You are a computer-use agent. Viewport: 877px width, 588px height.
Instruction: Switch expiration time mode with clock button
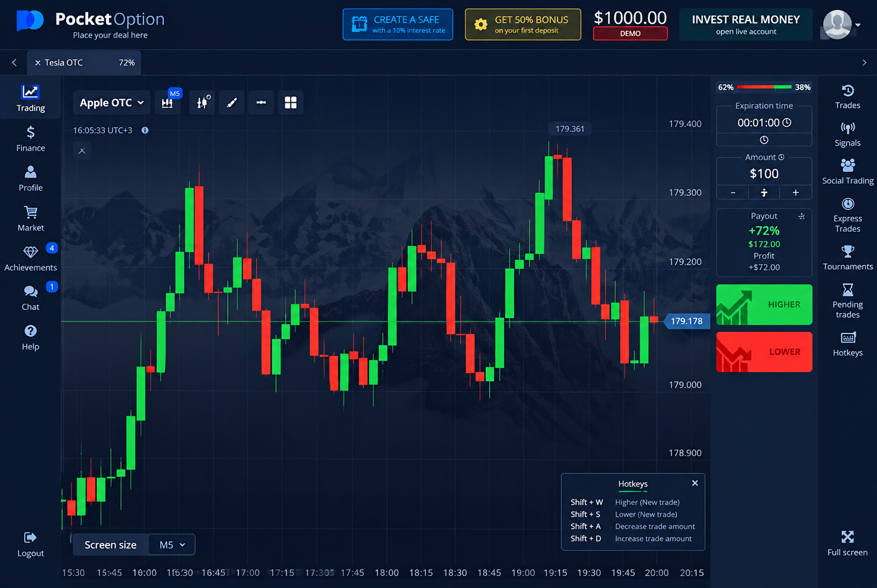(x=764, y=140)
